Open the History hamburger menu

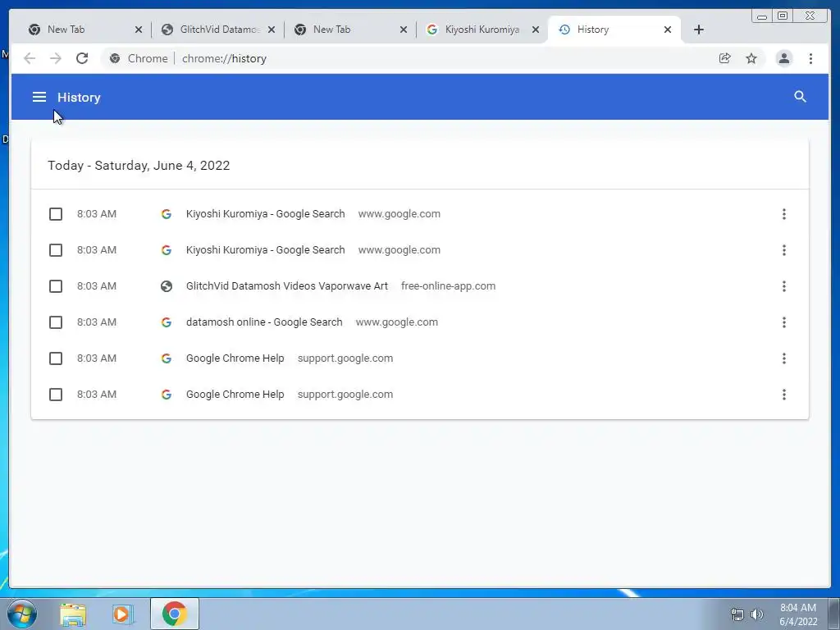39,97
